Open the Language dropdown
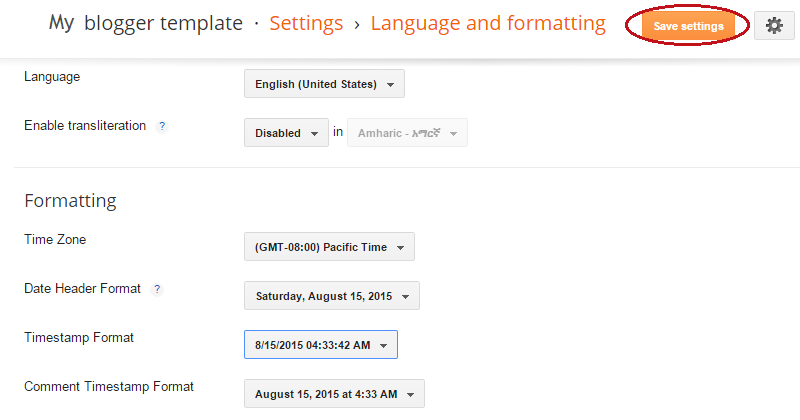 tap(324, 84)
